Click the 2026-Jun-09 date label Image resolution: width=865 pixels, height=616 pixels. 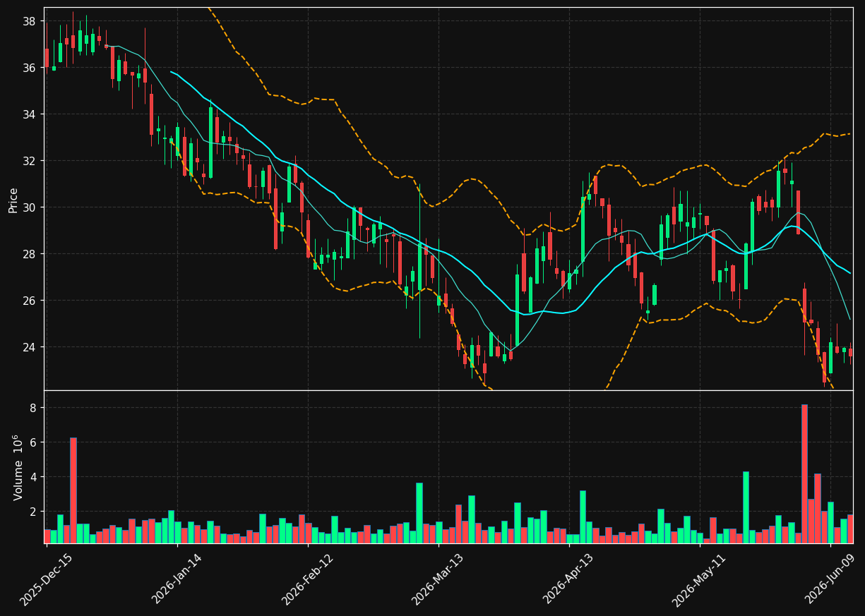[830, 580]
